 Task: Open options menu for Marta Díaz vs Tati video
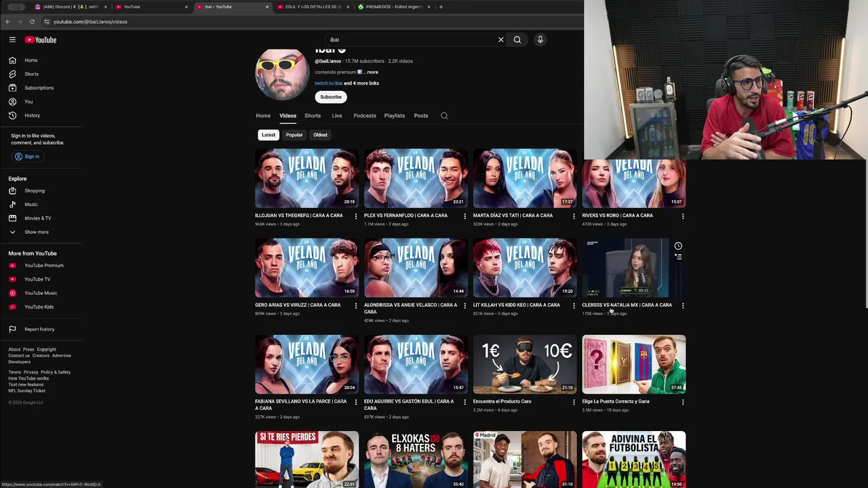574,216
